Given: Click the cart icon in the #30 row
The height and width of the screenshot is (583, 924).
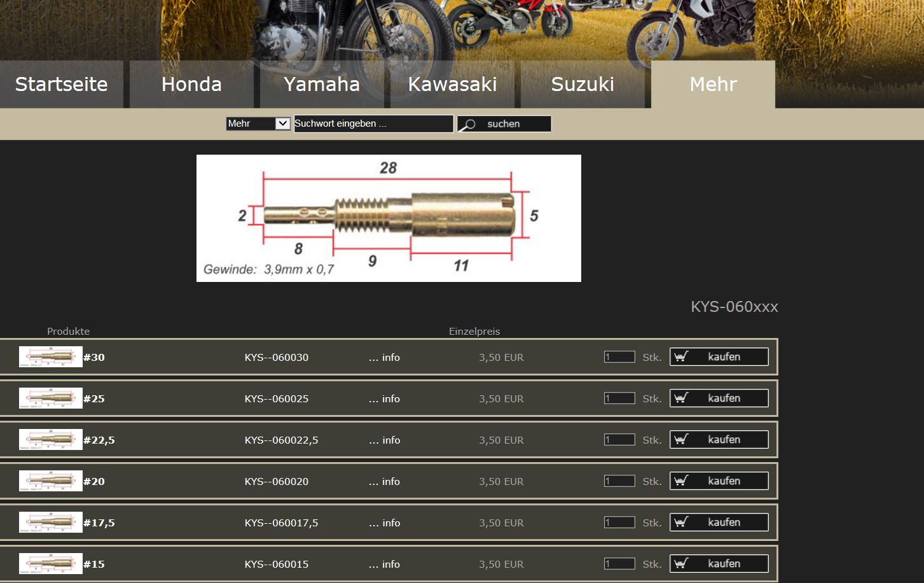Looking at the screenshot, I should coord(681,356).
